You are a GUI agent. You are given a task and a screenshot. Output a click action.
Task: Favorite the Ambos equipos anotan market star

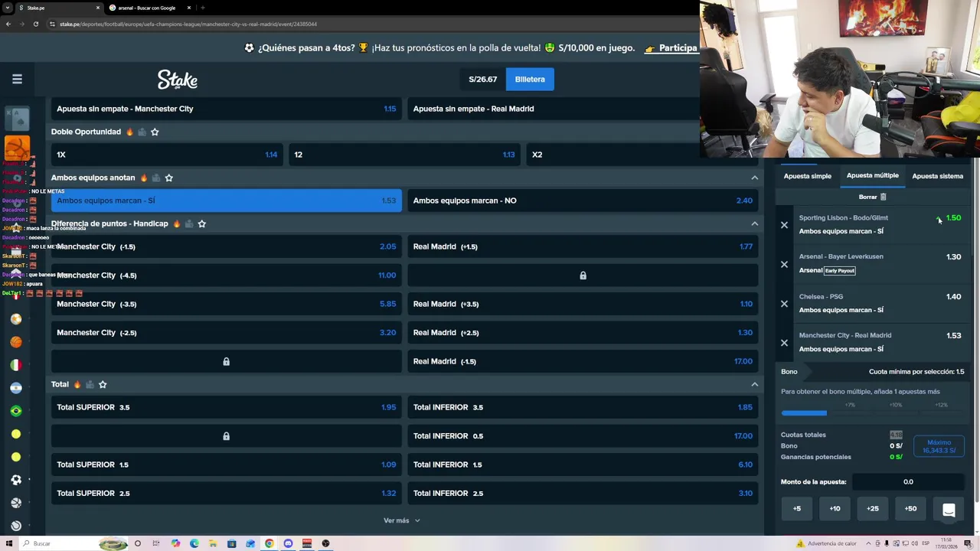[x=168, y=178]
